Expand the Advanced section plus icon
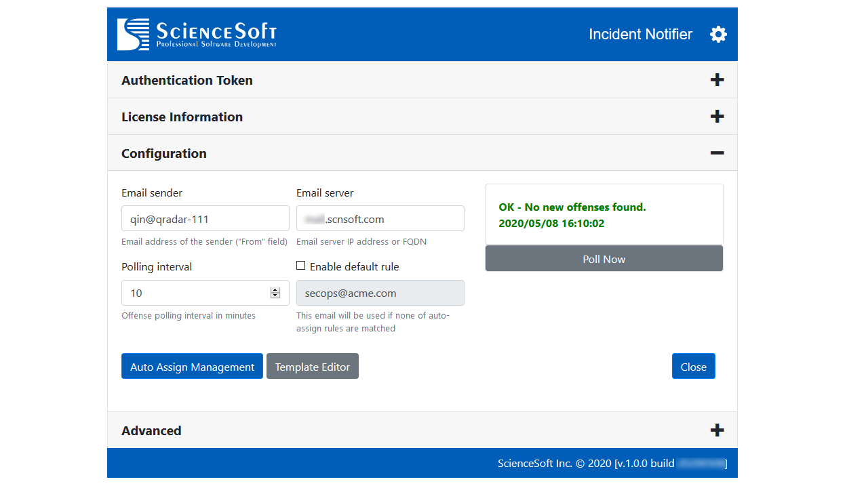 point(717,430)
